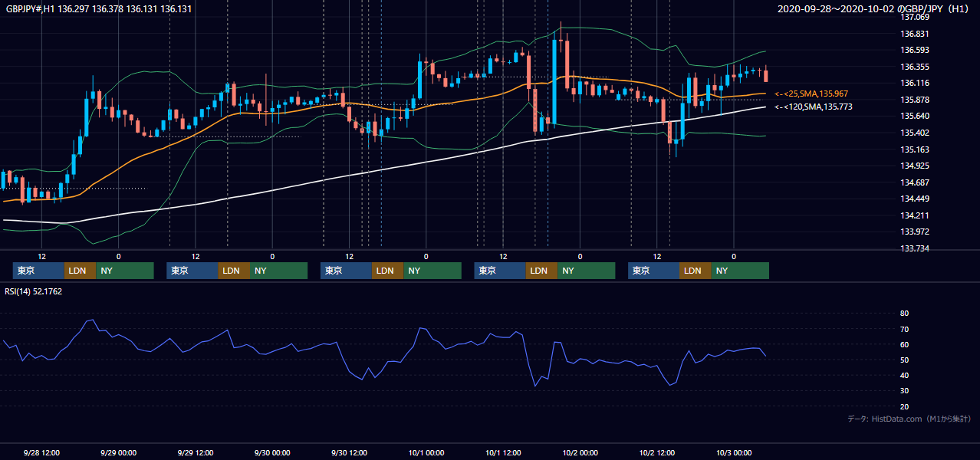Click price axis label 134.449

[x=916, y=199]
